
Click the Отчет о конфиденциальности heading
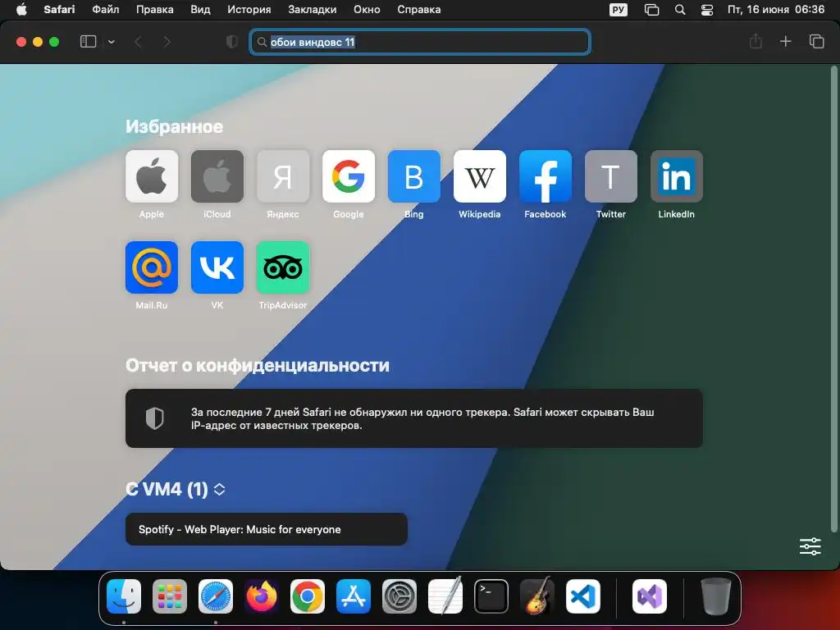[x=258, y=365]
